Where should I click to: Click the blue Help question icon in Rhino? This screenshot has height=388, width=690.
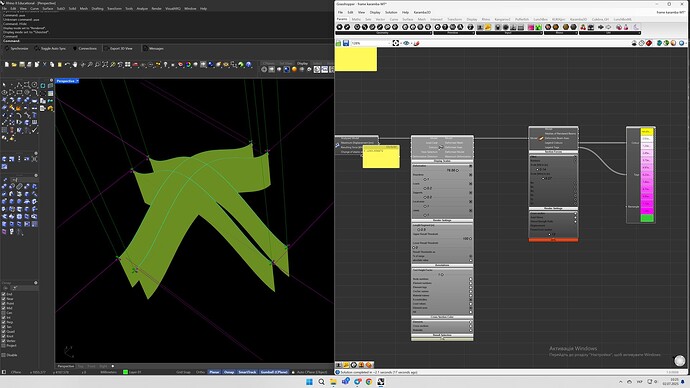click(249, 65)
